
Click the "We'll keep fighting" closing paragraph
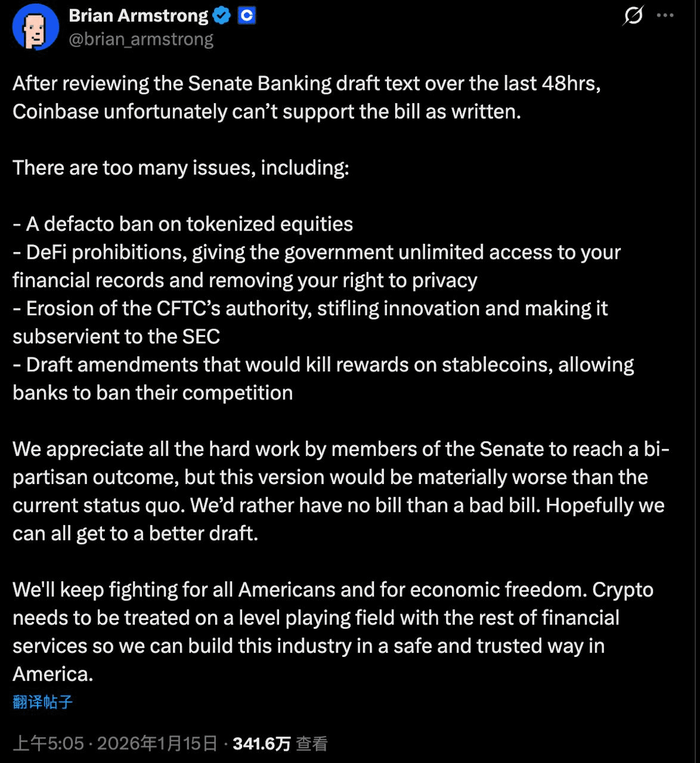[x=333, y=631]
